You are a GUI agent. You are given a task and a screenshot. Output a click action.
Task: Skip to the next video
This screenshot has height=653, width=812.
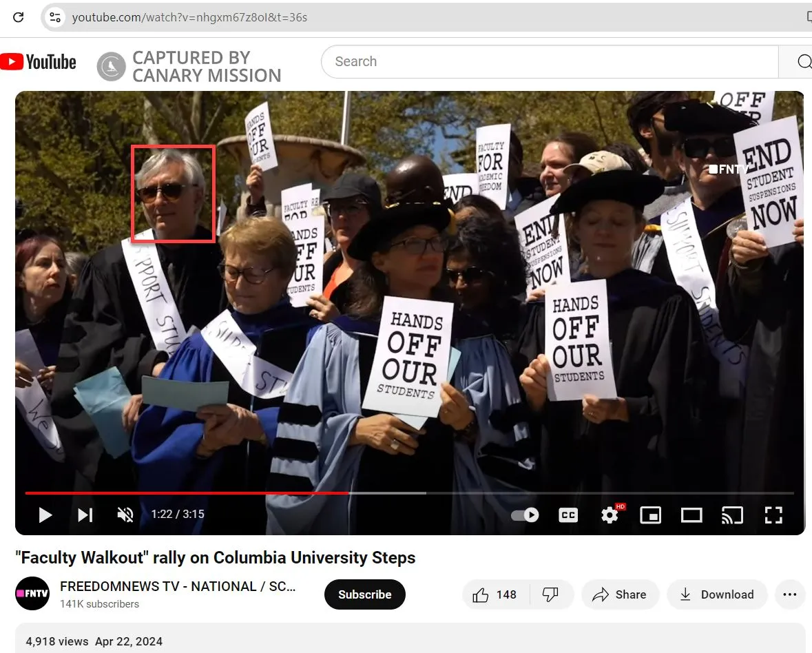tap(85, 515)
